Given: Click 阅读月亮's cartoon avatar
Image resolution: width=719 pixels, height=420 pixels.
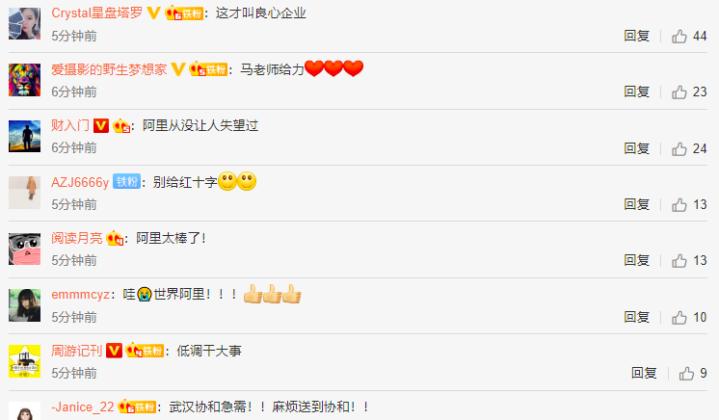Looking at the screenshot, I should pyautogui.click(x=25, y=249).
